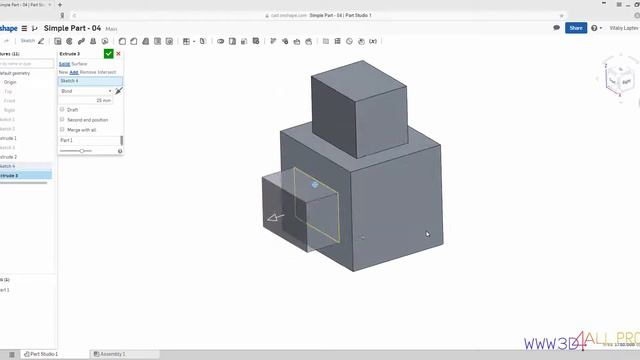Select the Plane tool icon

tap(326, 41)
